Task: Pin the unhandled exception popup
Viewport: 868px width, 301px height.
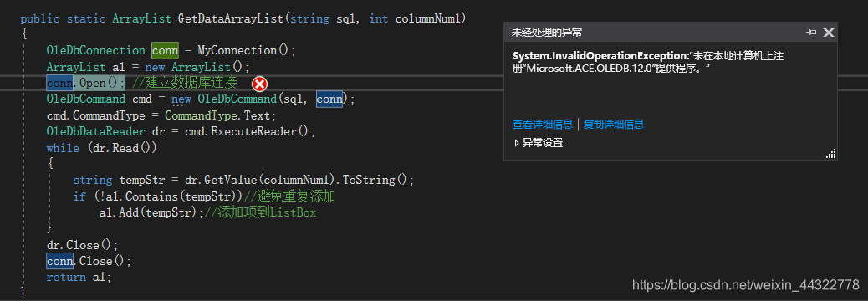Action: coord(811,33)
